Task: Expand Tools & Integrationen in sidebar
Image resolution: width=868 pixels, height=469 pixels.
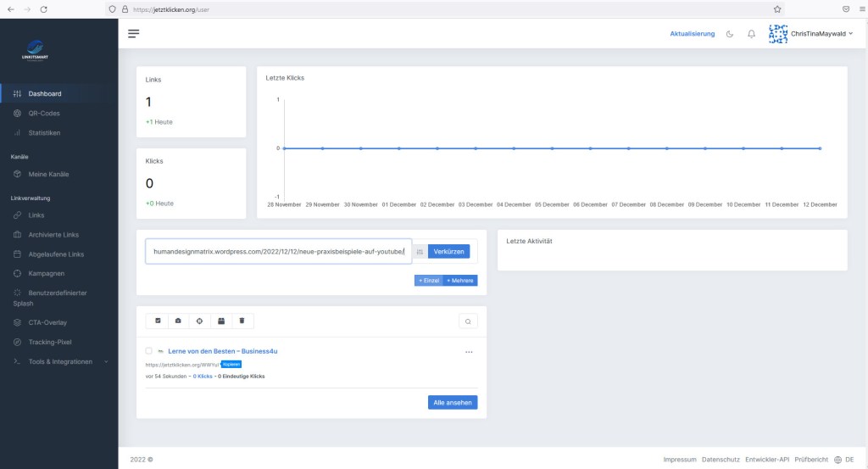Action: (x=59, y=361)
